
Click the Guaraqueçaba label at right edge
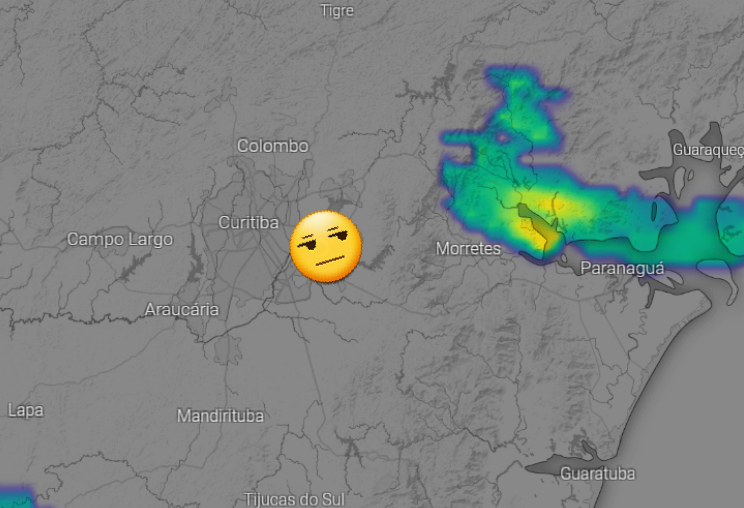pos(708,150)
